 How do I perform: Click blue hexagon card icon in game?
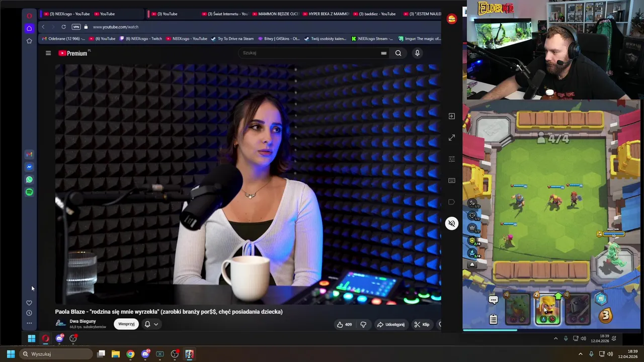601,299
